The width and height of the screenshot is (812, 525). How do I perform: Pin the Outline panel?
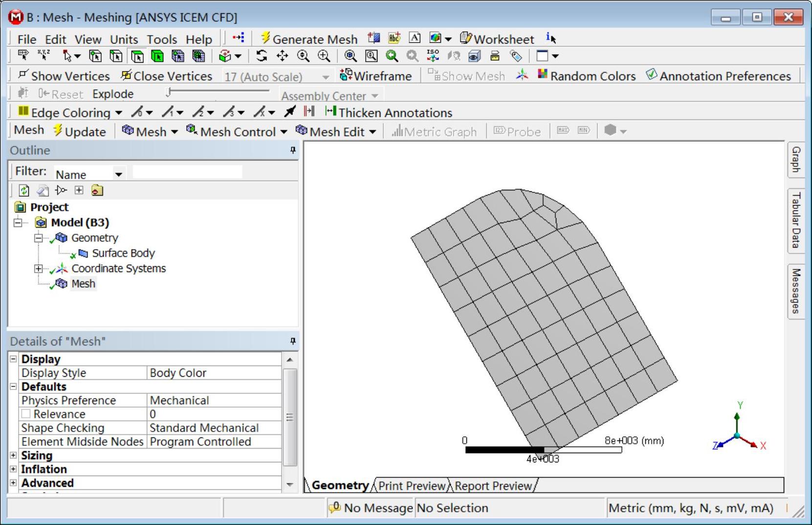coord(293,150)
